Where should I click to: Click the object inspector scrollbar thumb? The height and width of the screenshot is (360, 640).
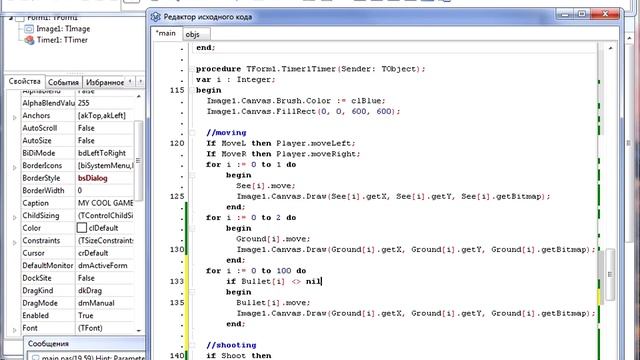138,160
